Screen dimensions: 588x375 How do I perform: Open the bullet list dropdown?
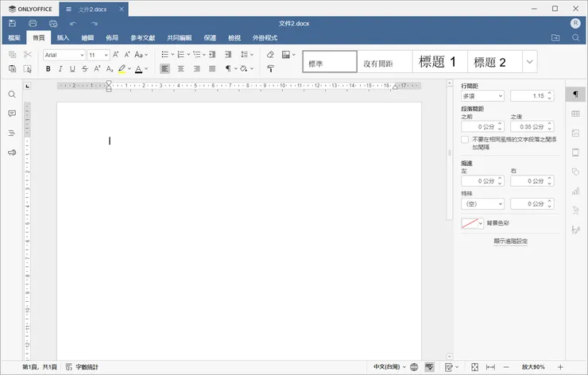pos(172,55)
